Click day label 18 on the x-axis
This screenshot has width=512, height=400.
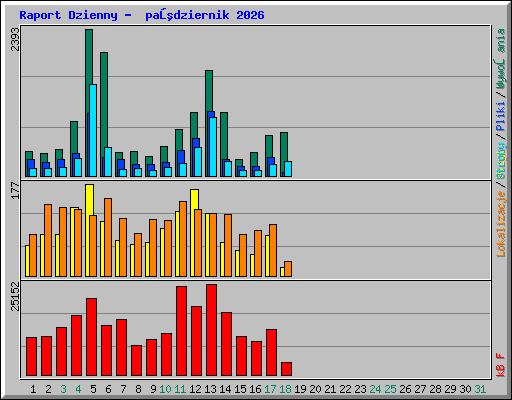tap(285, 389)
